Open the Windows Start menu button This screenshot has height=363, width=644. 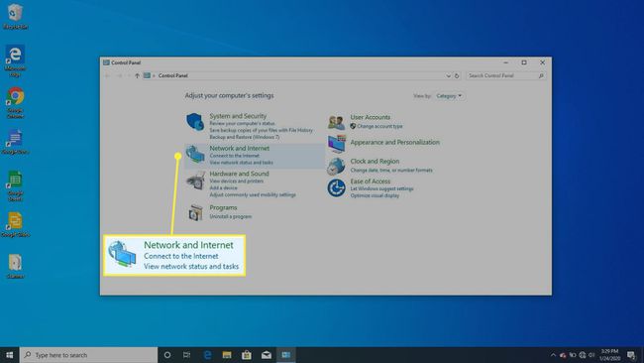(x=10, y=355)
